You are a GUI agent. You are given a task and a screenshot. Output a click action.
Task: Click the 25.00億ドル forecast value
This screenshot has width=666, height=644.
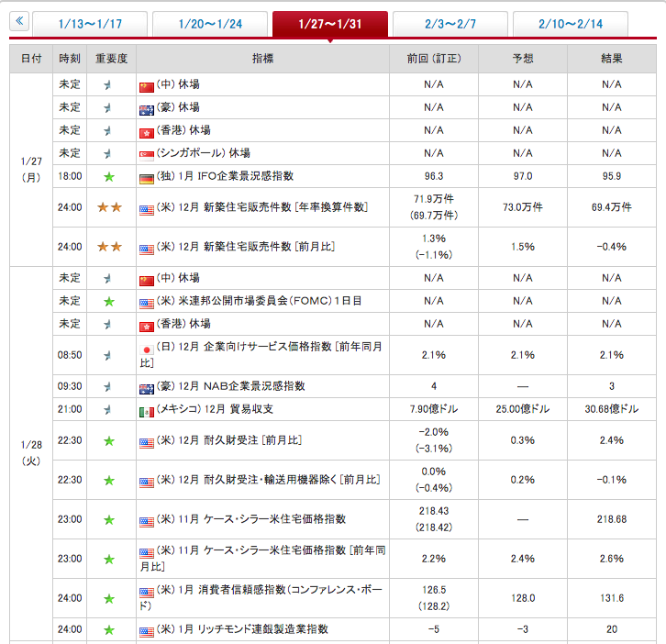pos(523,409)
